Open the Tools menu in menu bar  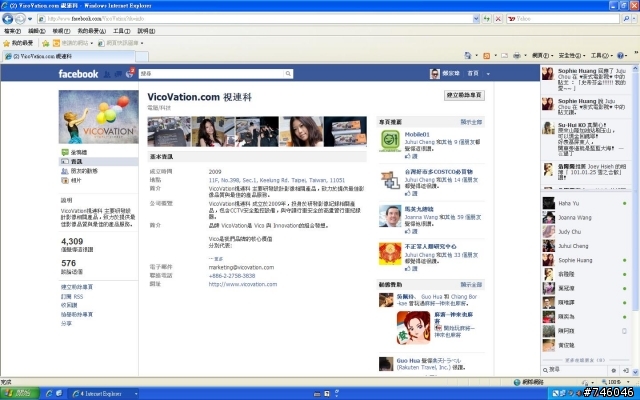tap(121, 31)
